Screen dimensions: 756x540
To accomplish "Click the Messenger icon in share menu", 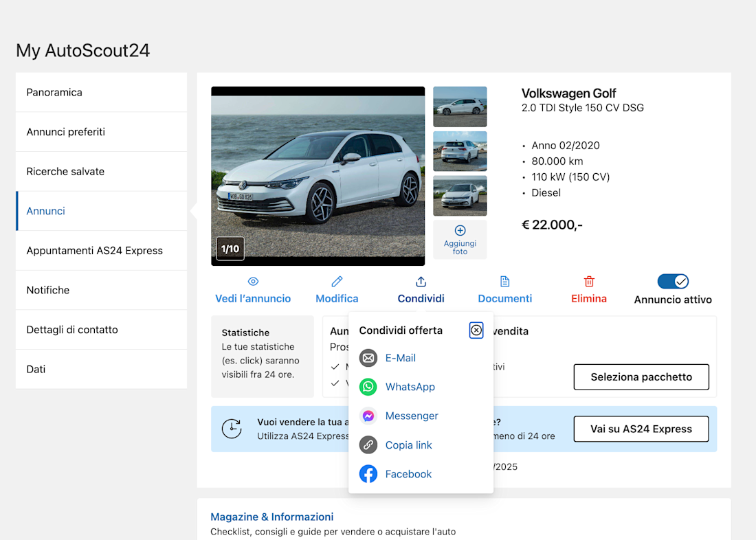I will click(368, 416).
